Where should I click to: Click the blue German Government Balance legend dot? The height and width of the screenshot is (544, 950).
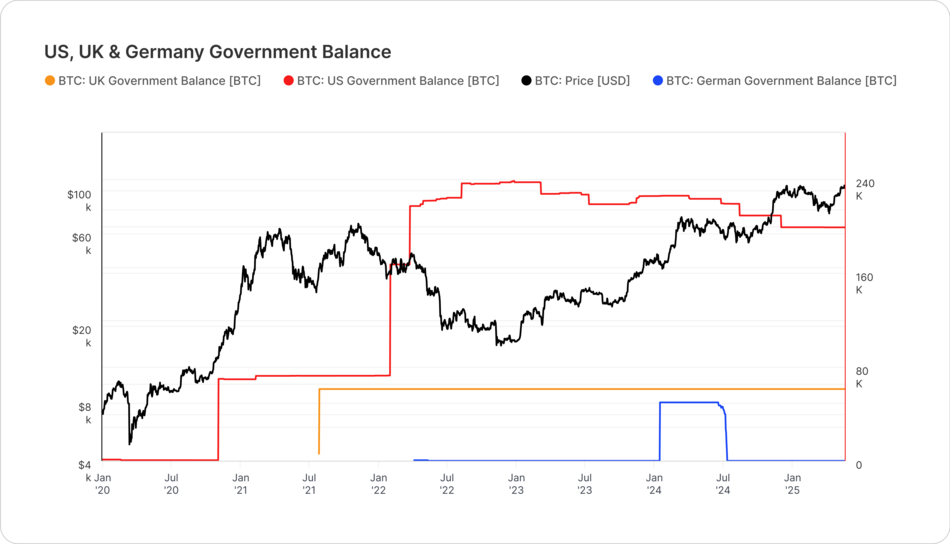[x=657, y=81]
